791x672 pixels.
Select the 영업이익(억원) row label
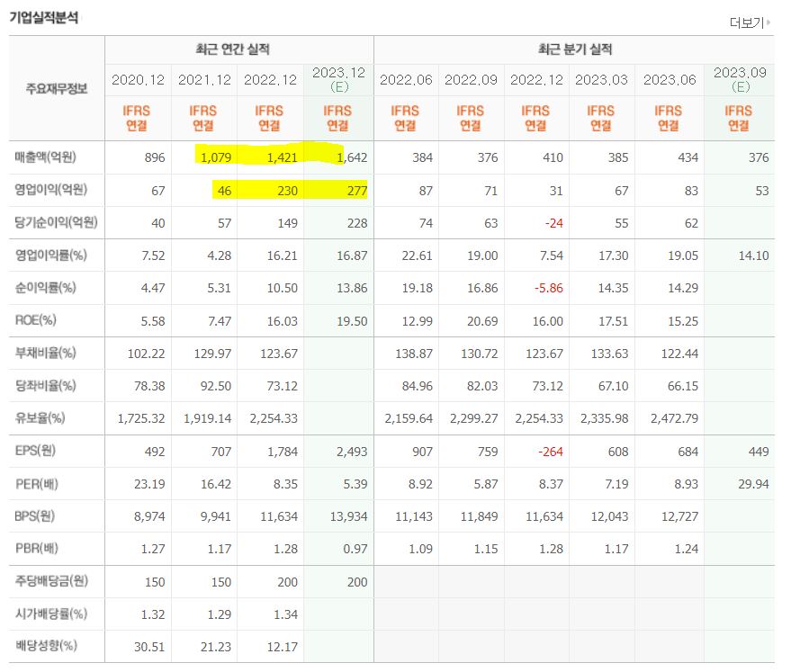[51, 190]
